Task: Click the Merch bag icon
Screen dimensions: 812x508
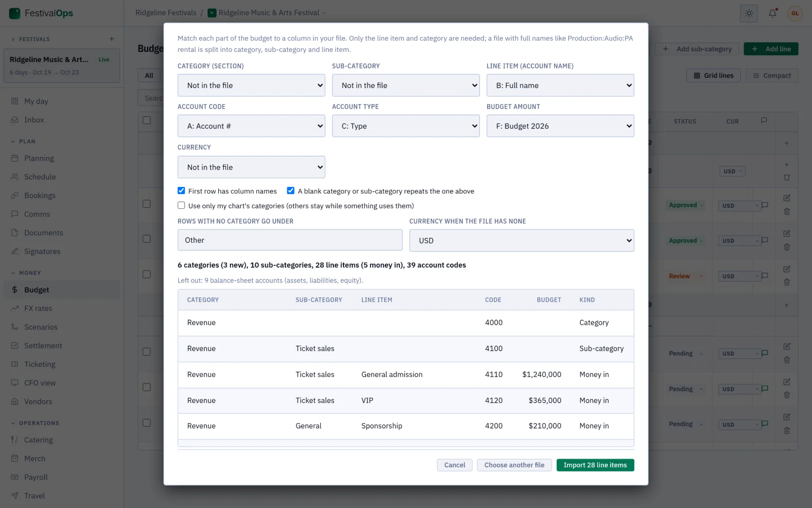Action: (15, 458)
